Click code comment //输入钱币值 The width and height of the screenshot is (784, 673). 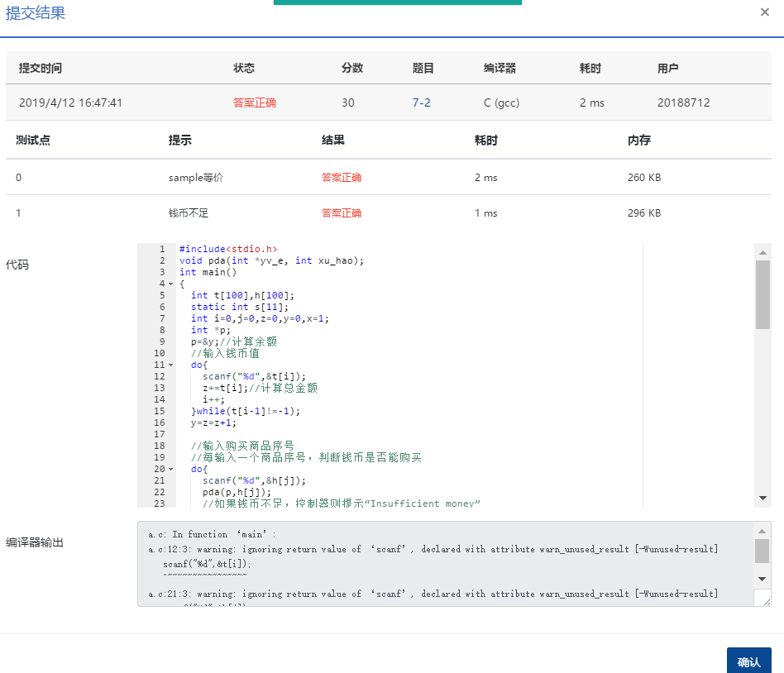coord(225,353)
